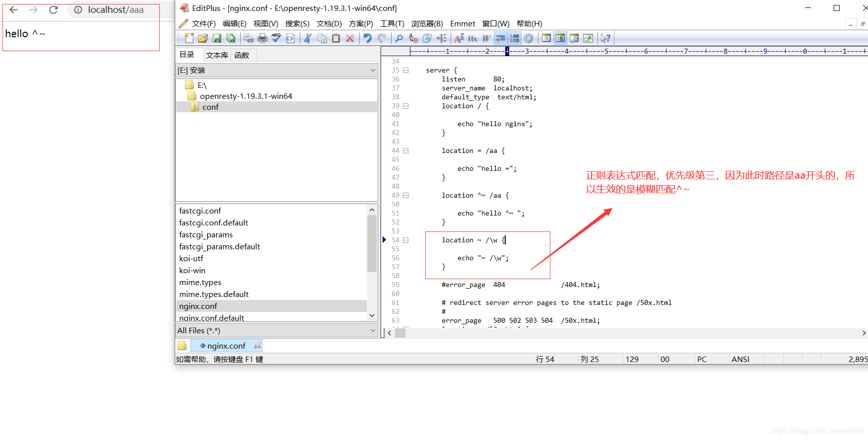Switch to the 函数 sidebar tab
Image resolution: width=868 pixels, height=440 pixels.
pos(242,55)
